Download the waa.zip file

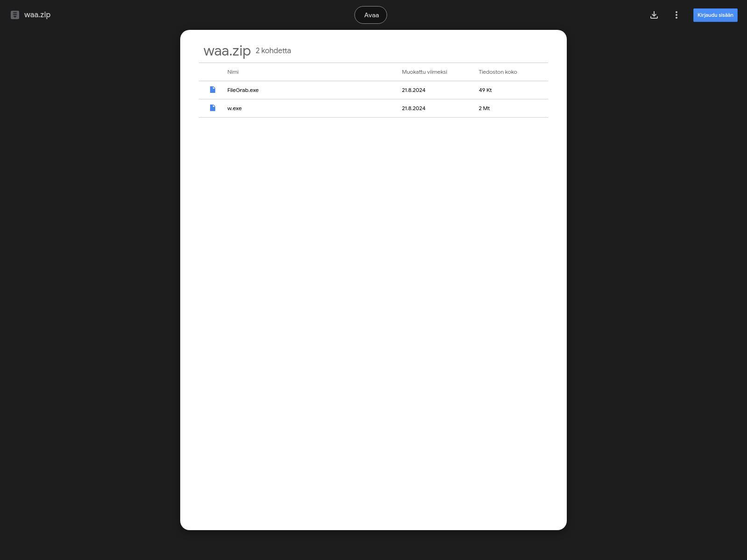pos(654,15)
